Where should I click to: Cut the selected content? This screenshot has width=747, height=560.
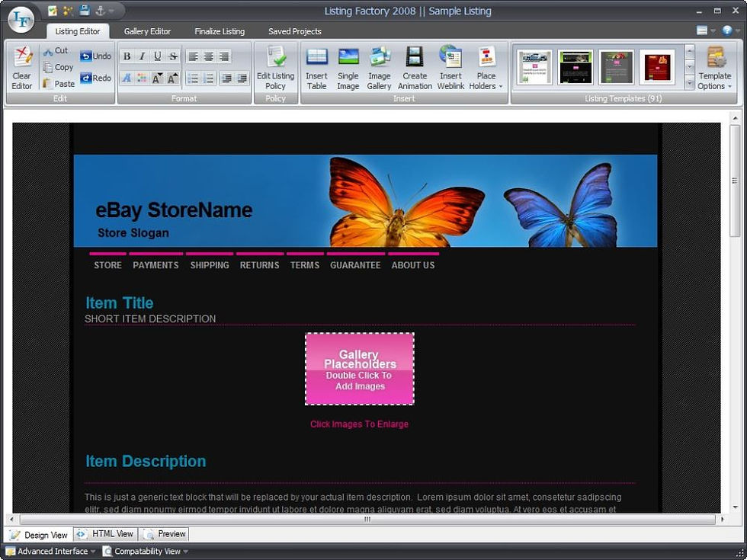coord(56,50)
